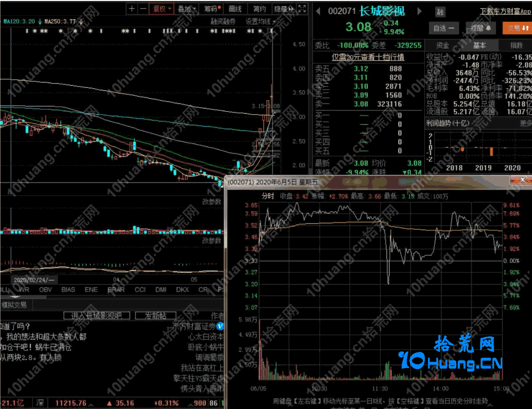Click 卖五 row price 3.12

click(x=361, y=69)
